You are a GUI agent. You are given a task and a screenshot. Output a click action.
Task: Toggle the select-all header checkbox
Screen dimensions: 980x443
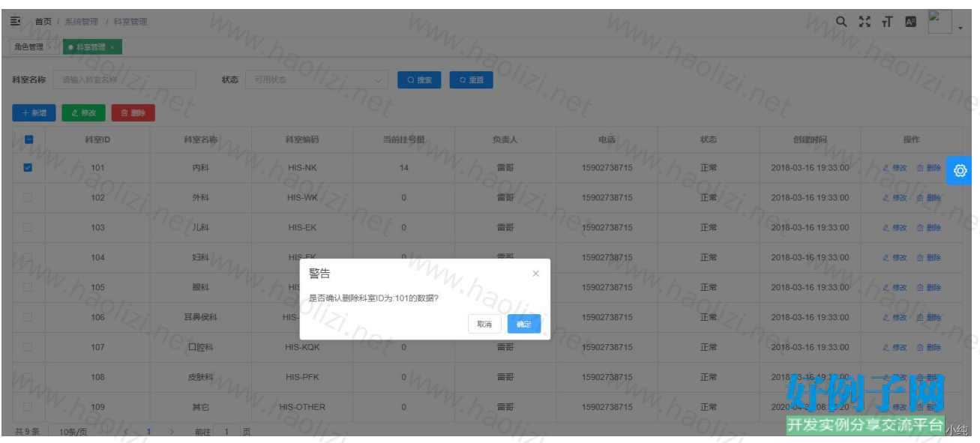click(28, 139)
